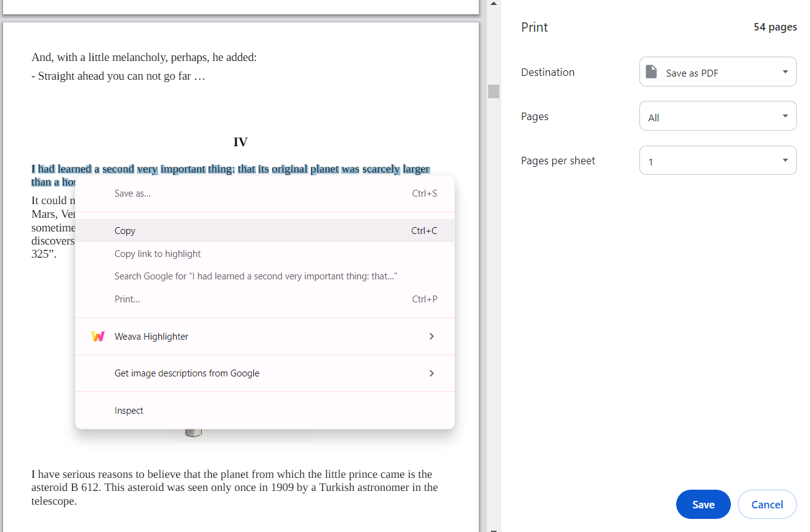Click the heading IV in the preview

[240, 142]
